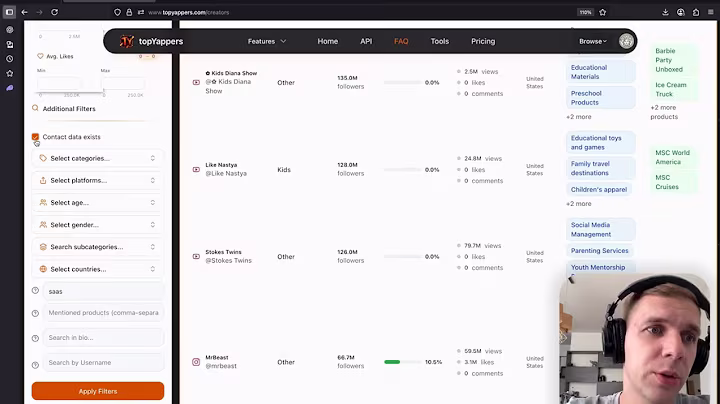The height and width of the screenshot is (404, 720).
Task: Click the Social Media Management tag
Action: pos(600,230)
